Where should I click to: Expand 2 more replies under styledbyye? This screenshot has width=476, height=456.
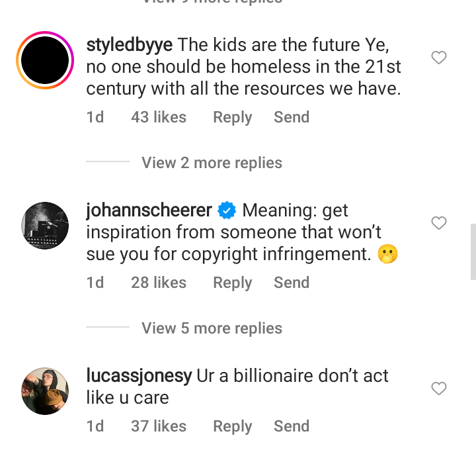(212, 163)
